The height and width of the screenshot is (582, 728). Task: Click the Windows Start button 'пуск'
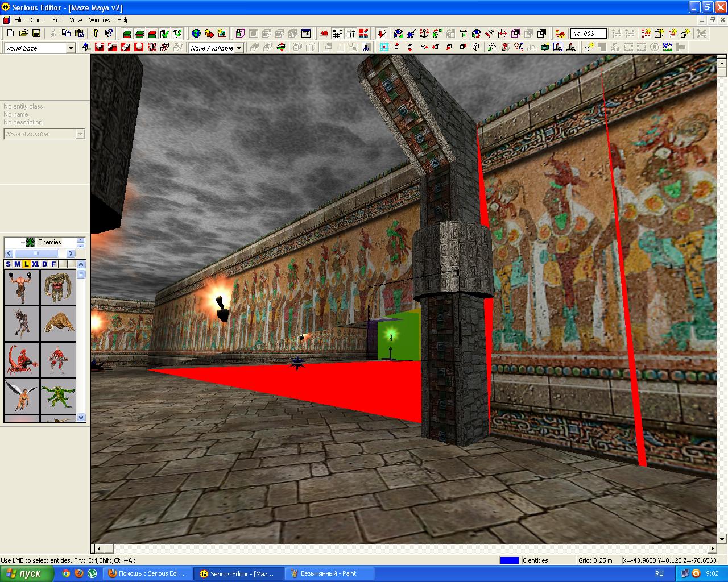(27, 574)
